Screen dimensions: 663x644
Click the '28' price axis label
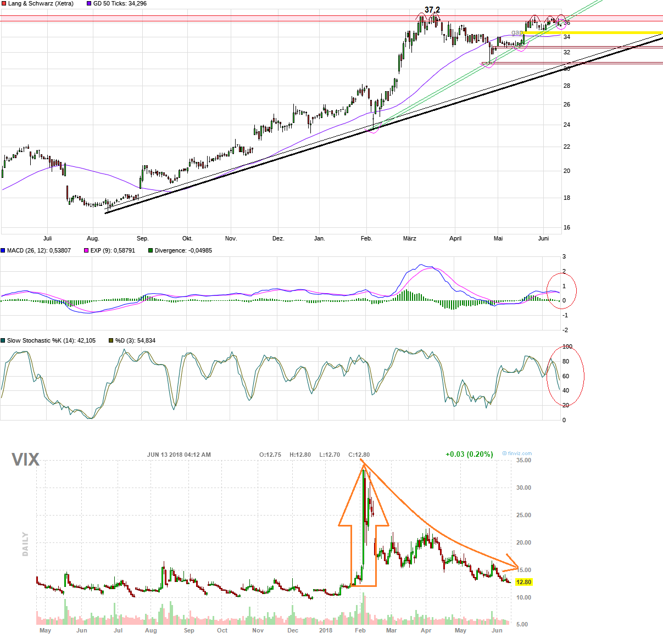click(x=567, y=86)
